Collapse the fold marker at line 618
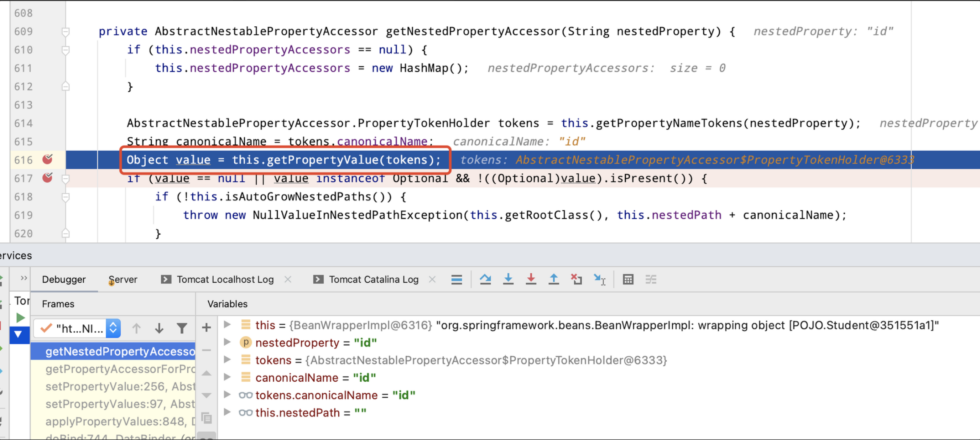980x440 pixels. pyautogui.click(x=66, y=197)
